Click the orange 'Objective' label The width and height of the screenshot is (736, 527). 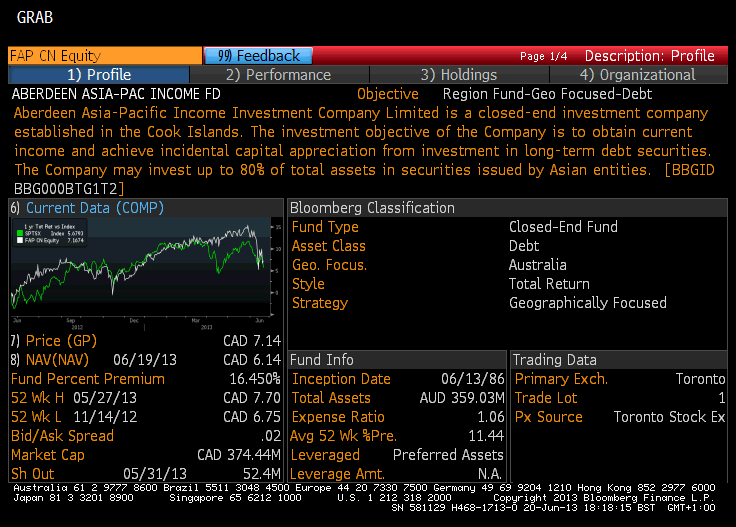coord(388,94)
